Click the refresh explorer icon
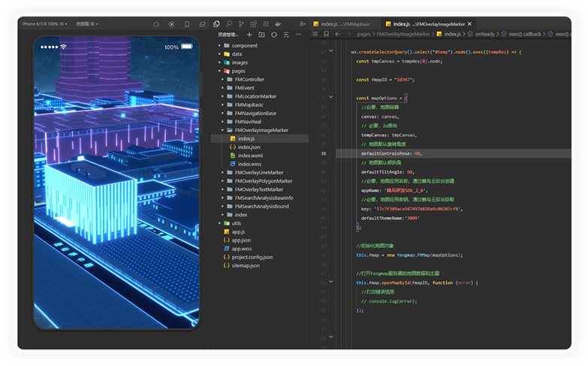 pyautogui.click(x=274, y=35)
